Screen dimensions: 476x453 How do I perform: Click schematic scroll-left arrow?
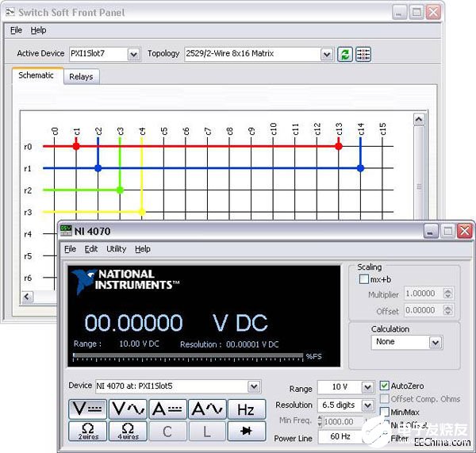(27, 297)
